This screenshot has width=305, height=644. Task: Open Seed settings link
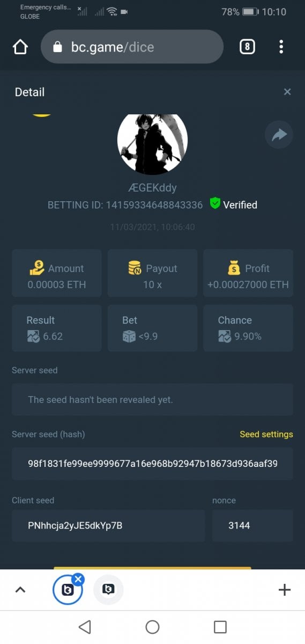[x=266, y=434]
